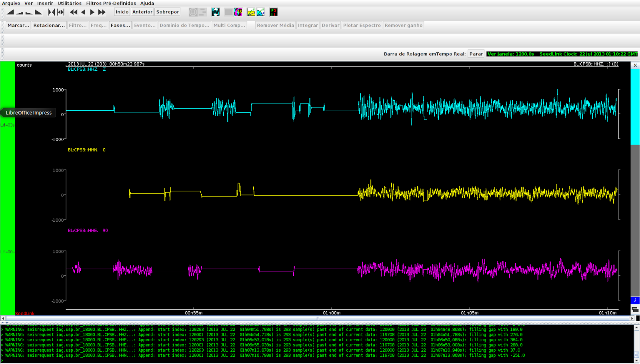
Task: Click the Marcar... button
Action: 18,25
